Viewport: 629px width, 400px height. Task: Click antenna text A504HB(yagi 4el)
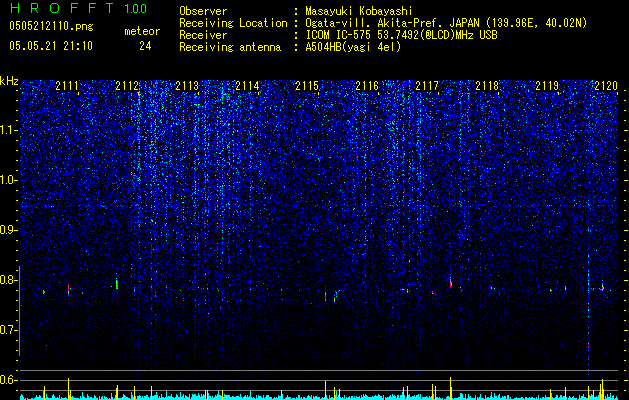click(353, 47)
